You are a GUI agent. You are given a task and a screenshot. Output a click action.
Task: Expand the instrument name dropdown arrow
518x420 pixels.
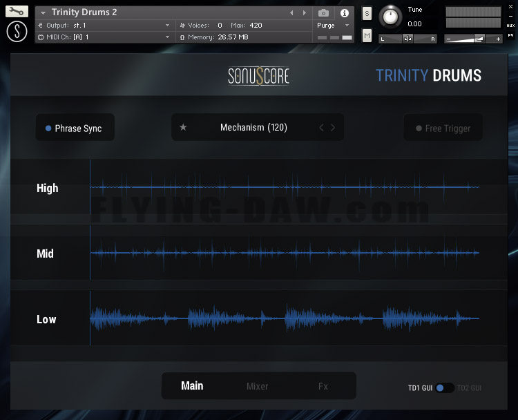[x=43, y=13]
